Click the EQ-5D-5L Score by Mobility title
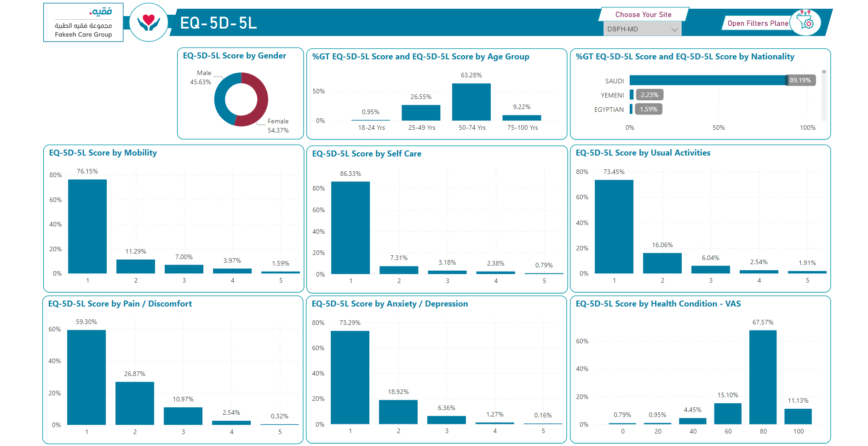This screenshot has height=446, width=868. pyautogui.click(x=103, y=153)
